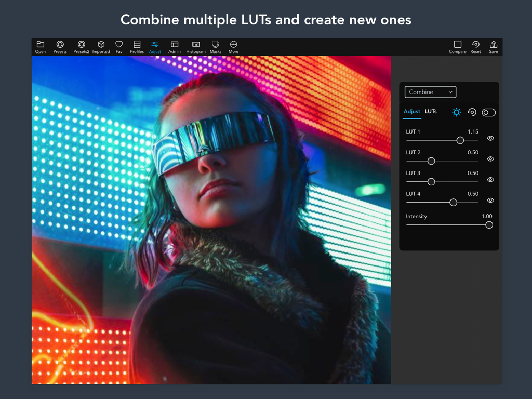The image size is (532, 399).
Task: Open the Masks tool
Action: tap(215, 47)
